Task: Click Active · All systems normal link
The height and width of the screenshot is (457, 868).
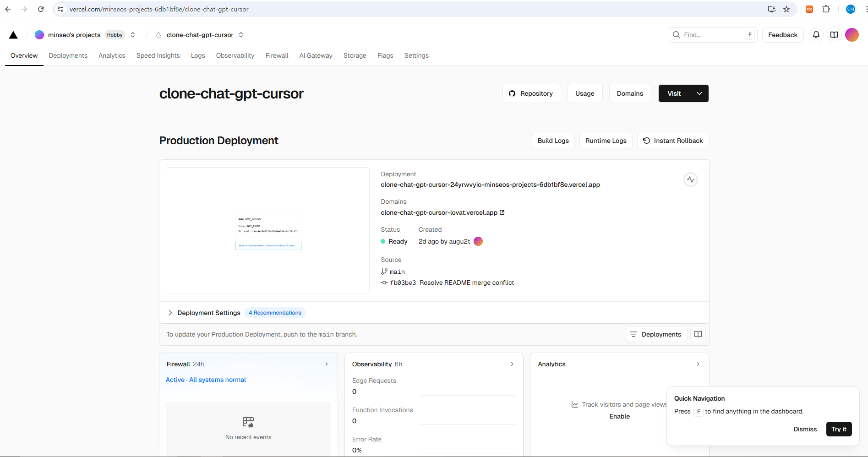Action: point(206,380)
